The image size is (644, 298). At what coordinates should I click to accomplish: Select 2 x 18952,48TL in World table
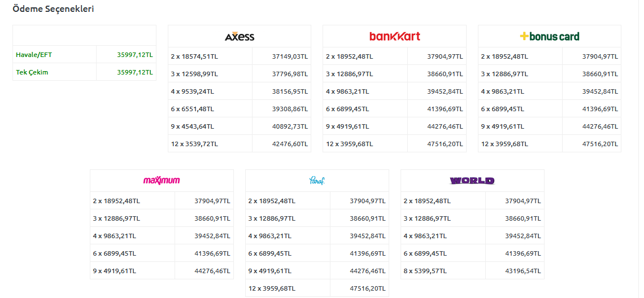[x=427, y=201]
